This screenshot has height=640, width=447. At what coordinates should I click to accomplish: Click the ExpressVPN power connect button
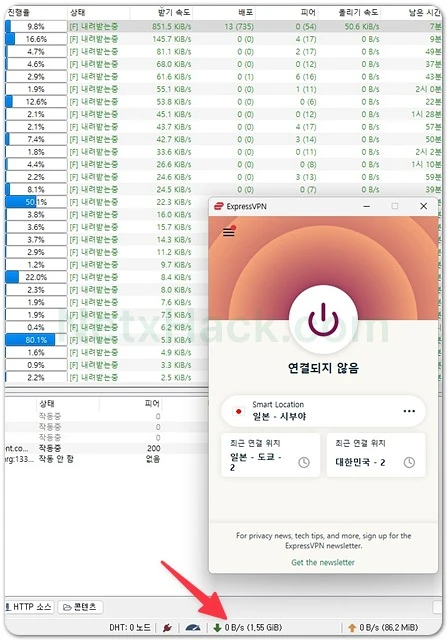point(323,319)
